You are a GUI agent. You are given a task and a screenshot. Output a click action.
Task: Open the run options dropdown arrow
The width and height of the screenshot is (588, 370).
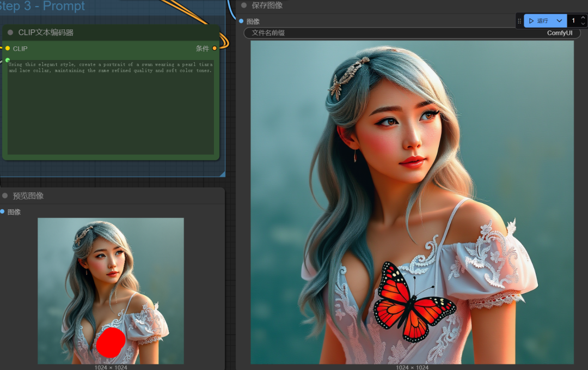coord(559,20)
